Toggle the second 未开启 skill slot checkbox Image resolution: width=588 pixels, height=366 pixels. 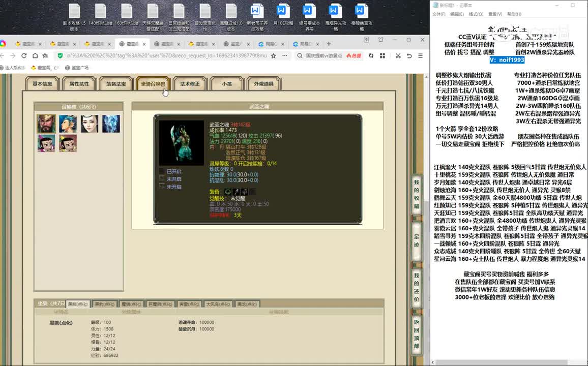(162, 186)
